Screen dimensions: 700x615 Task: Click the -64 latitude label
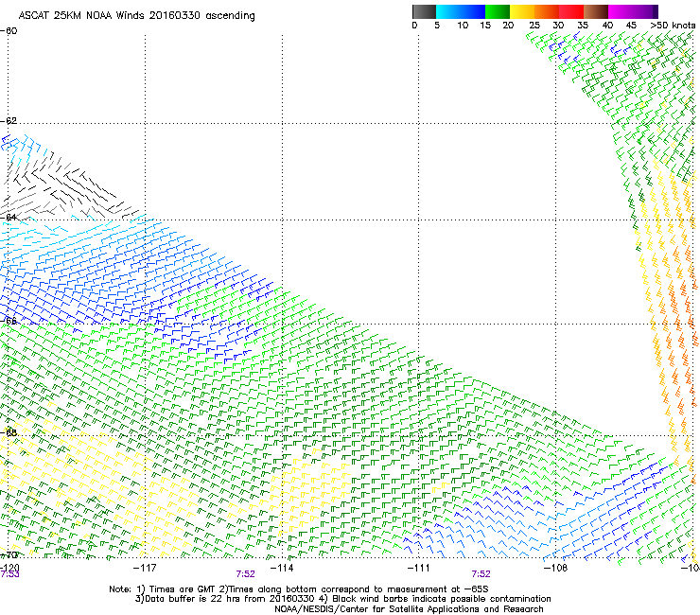click(9, 218)
